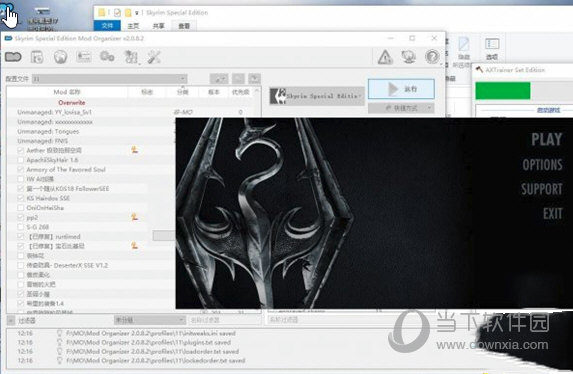The height and width of the screenshot is (374, 573).
Task: Open the Help question mark icon
Action: [x=432, y=57]
